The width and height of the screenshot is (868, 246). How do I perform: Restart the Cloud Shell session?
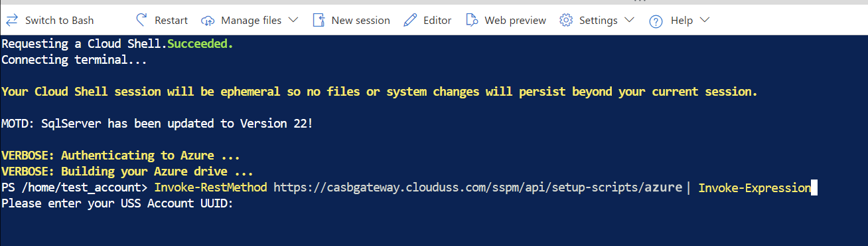(171, 21)
